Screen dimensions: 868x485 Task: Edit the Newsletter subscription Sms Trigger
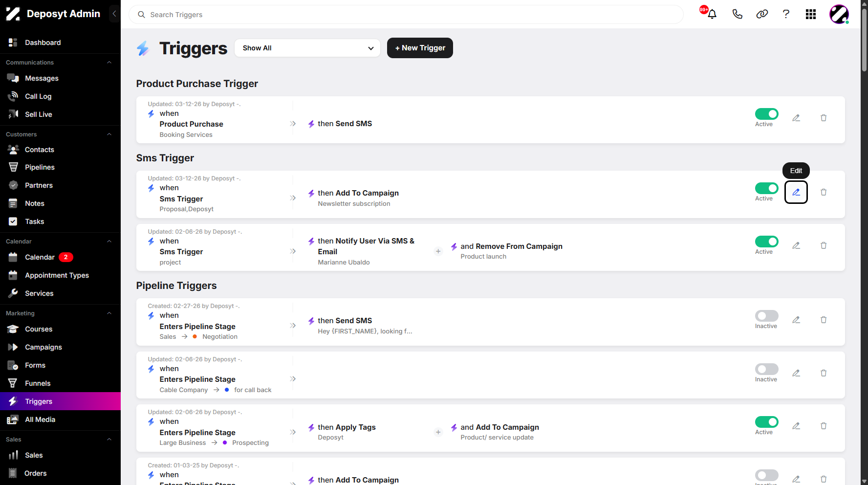[796, 192]
